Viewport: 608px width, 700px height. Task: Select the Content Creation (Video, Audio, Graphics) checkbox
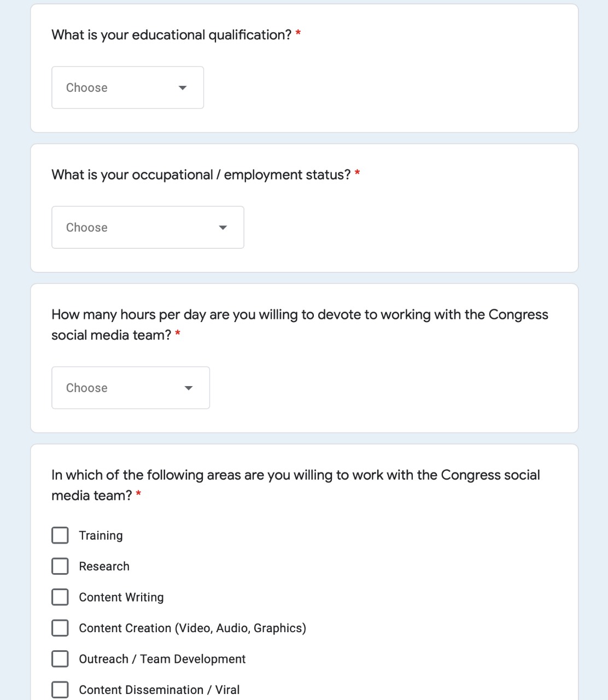(60, 628)
